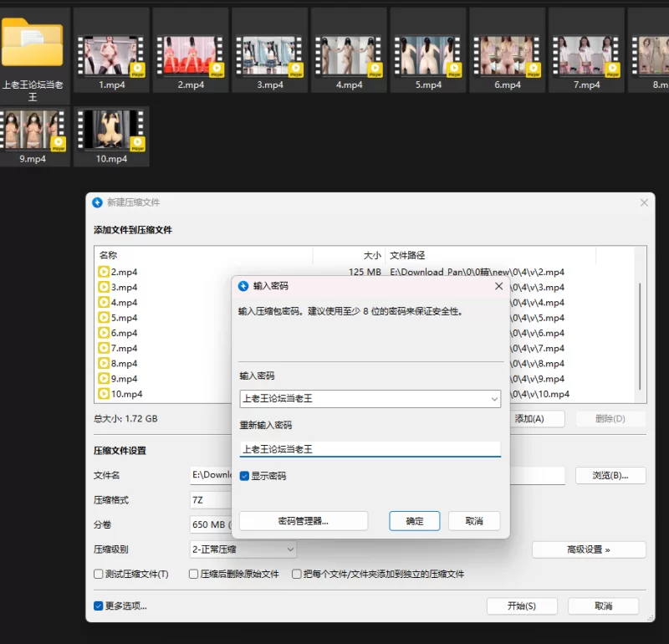Enable 测试压缩文件(T) checkbox

[99, 575]
